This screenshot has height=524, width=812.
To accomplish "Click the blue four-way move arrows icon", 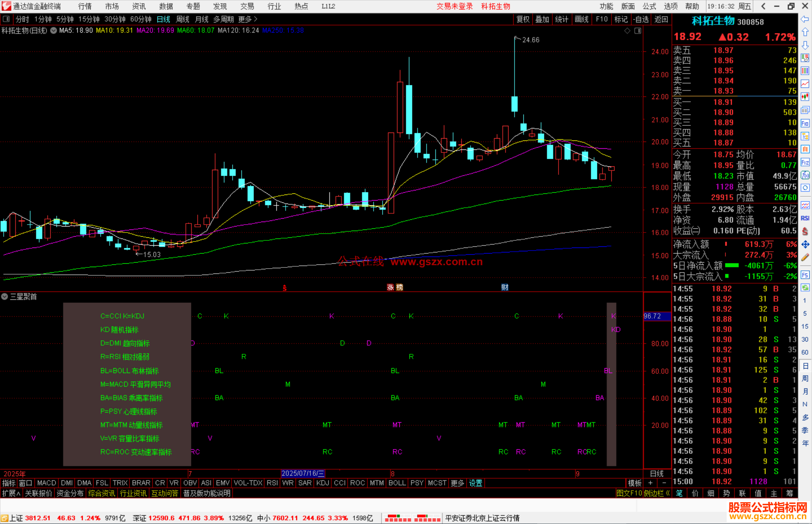I will [x=805, y=245].
